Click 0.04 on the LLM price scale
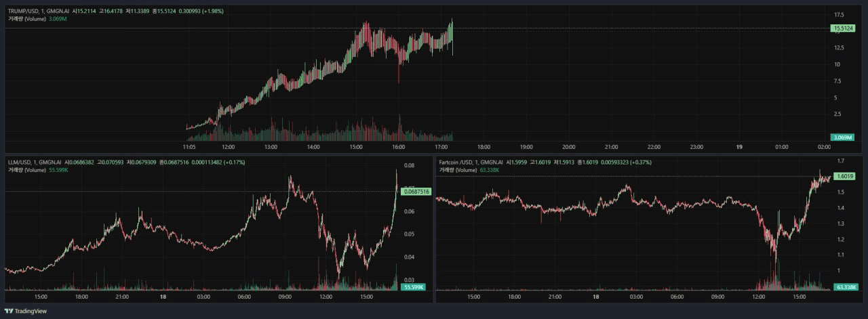The width and height of the screenshot is (868, 319). (409, 257)
